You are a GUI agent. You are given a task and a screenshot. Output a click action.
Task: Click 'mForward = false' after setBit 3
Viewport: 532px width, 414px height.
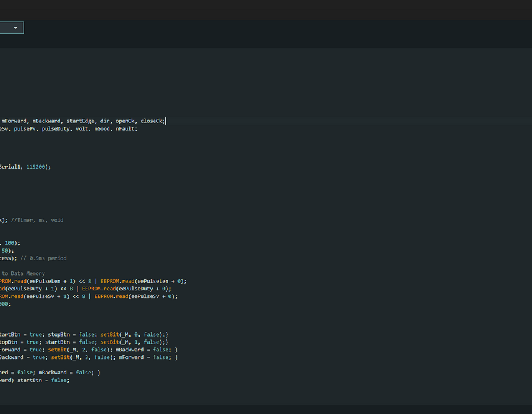[144, 357]
